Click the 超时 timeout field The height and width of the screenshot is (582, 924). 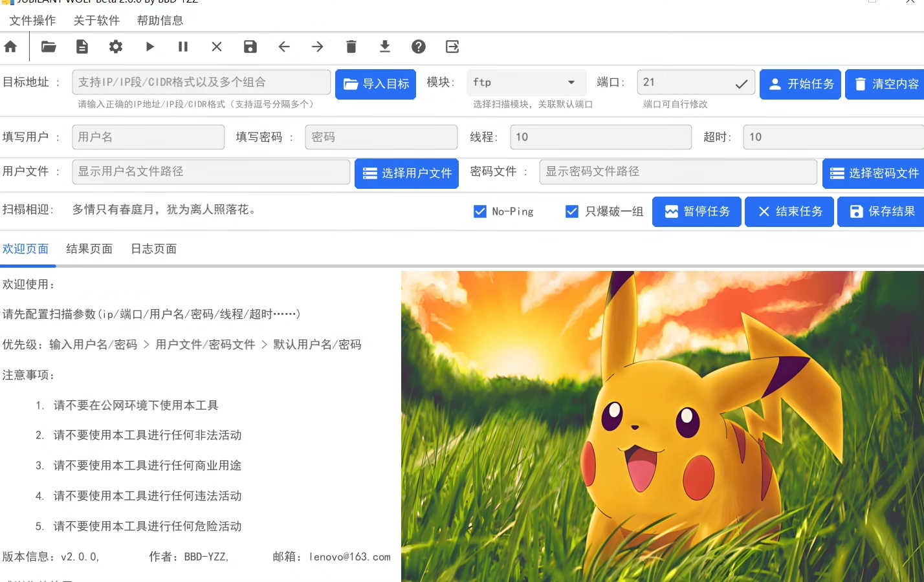click(x=833, y=137)
